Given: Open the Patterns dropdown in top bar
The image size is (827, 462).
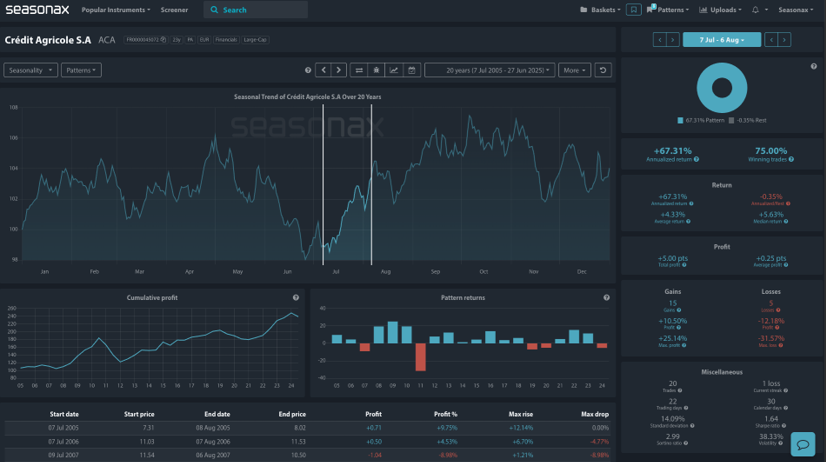Looking at the screenshot, I should 668,9.
